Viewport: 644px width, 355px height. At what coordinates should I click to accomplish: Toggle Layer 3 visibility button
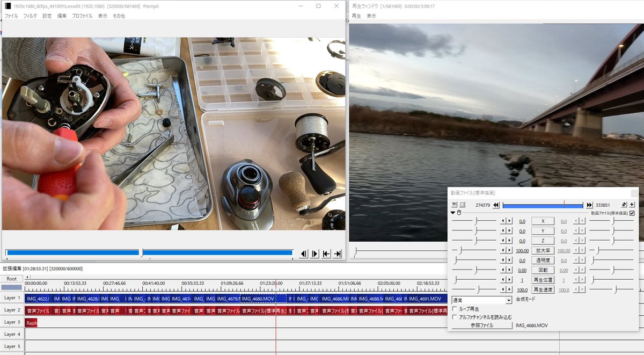click(x=12, y=322)
